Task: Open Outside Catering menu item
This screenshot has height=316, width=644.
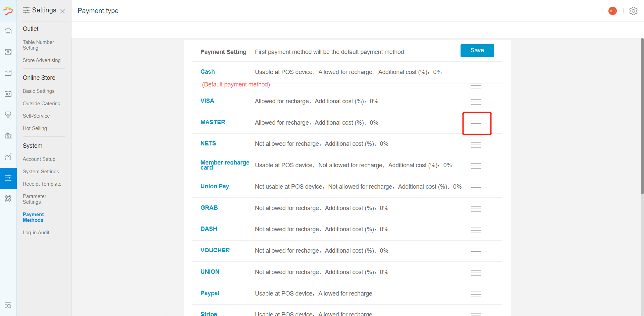Action: (42, 104)
